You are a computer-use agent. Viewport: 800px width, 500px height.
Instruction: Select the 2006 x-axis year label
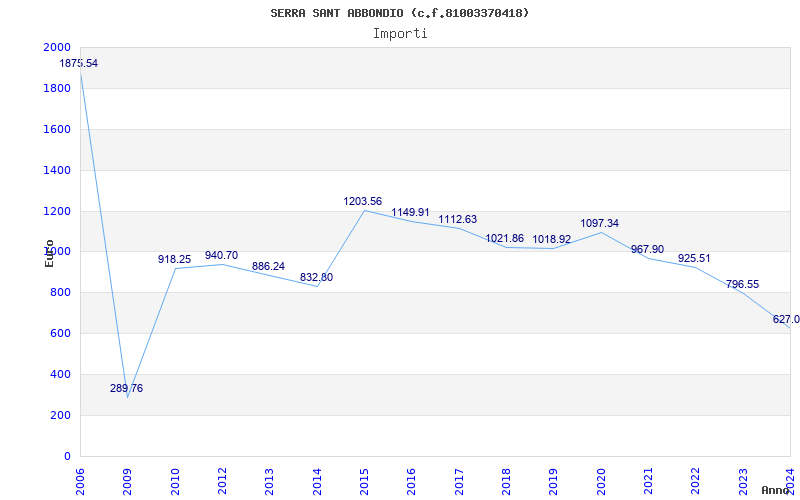[81, 481]
